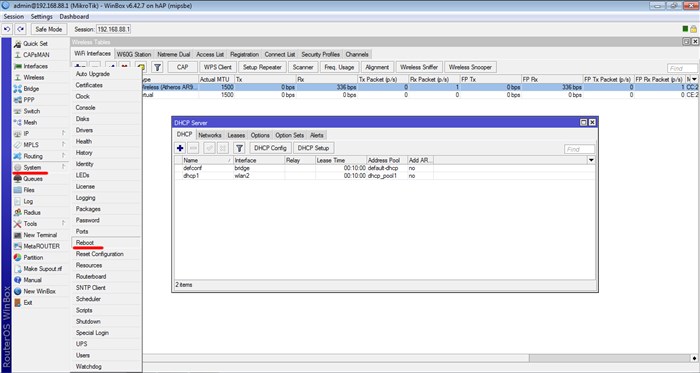700x373 pixels.
Task: Open Partition in sidebar
Action: coord(33,257)
